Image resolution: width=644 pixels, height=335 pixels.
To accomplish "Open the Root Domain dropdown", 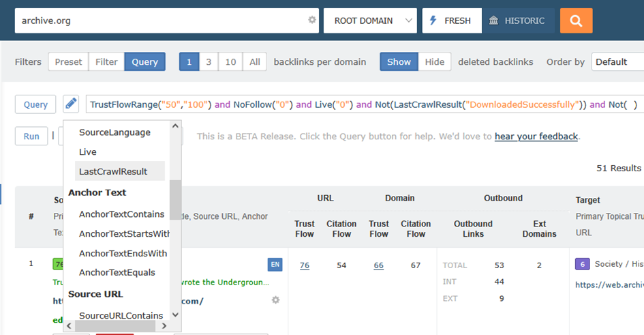I will pyautogui.click(x=370, y=20).
